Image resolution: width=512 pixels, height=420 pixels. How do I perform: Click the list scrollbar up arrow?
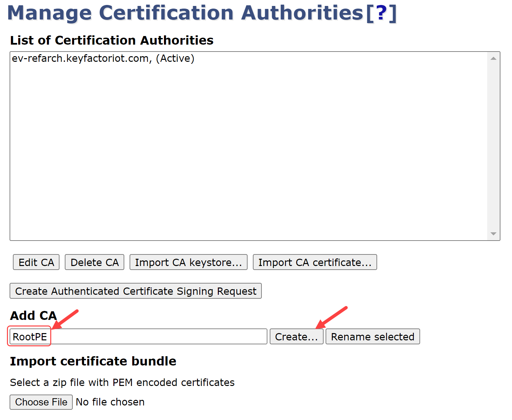pyautogui.click(x=493, y=58)
